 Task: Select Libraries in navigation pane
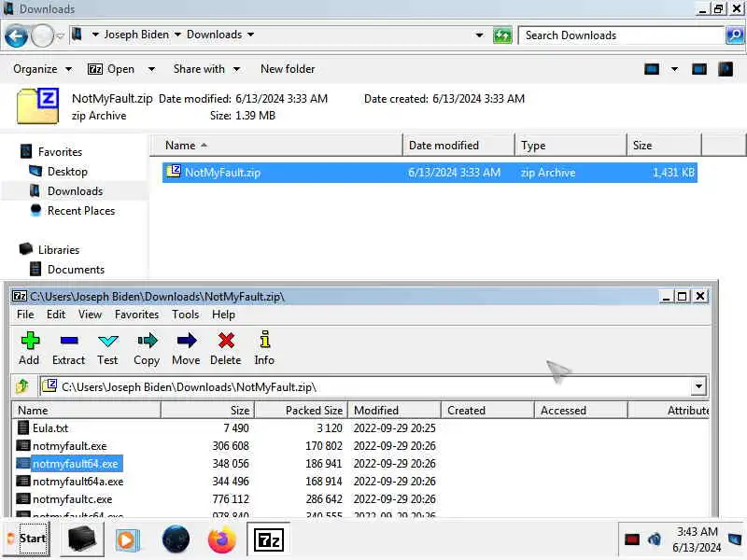(x=59, y=250)
